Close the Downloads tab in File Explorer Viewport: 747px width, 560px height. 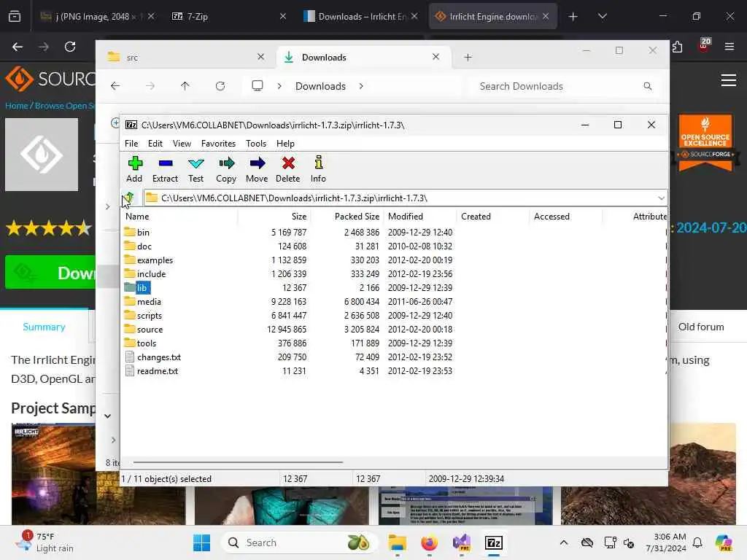point(436,57)
